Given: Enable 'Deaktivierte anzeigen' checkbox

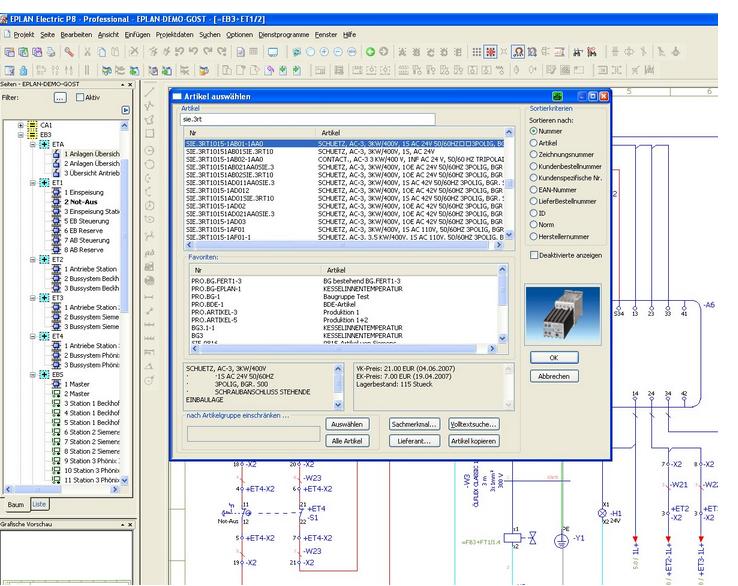Looking at the screenshot, I should coord(532,255).
